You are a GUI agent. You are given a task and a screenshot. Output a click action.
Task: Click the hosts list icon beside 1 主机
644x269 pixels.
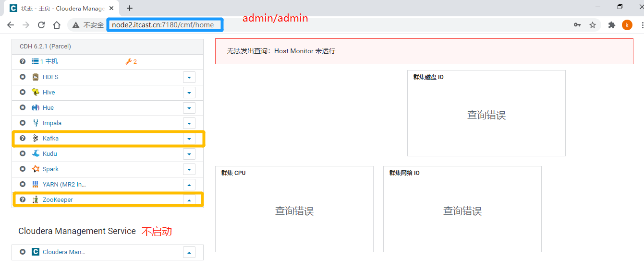click(x=35, y=62)
